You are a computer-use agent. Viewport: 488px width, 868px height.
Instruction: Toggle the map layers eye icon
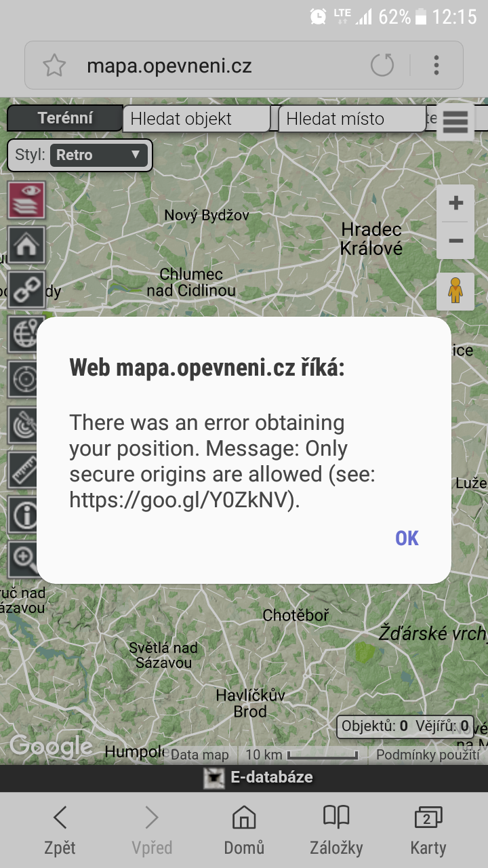pos(26,200)
